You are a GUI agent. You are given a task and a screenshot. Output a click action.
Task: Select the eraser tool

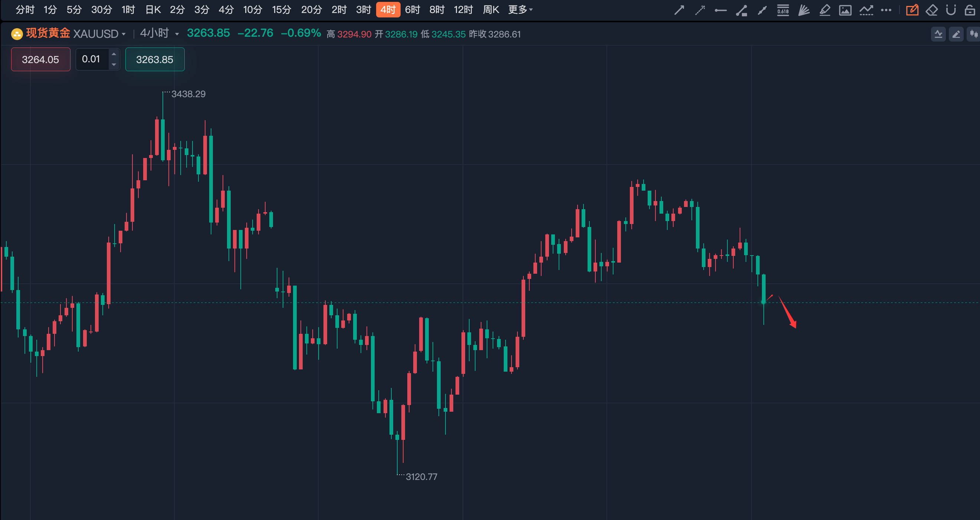[932, 10]
